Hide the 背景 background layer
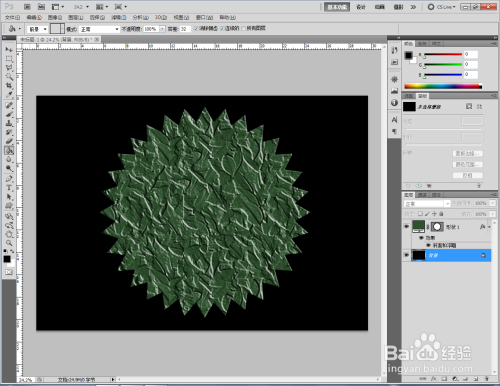The image size is (500, 386). coord(406,255)
